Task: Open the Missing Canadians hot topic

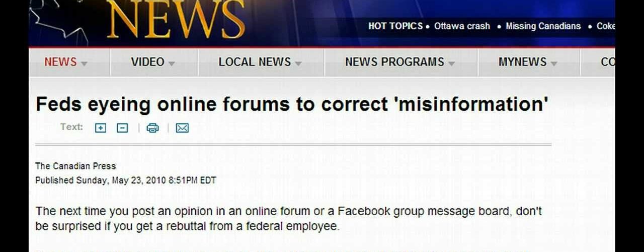Action: click(x=543, y=26)
